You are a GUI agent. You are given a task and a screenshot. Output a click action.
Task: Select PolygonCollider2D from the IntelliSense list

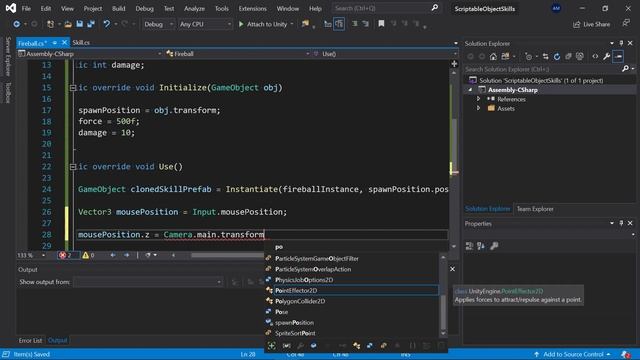click(x=352, y=301)
